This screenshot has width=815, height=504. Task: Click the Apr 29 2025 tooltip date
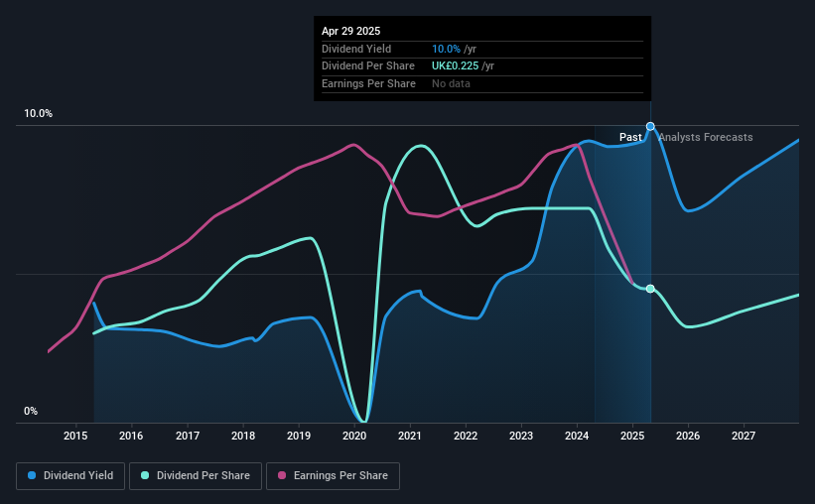pyautogui.click(x=350, y=31)
